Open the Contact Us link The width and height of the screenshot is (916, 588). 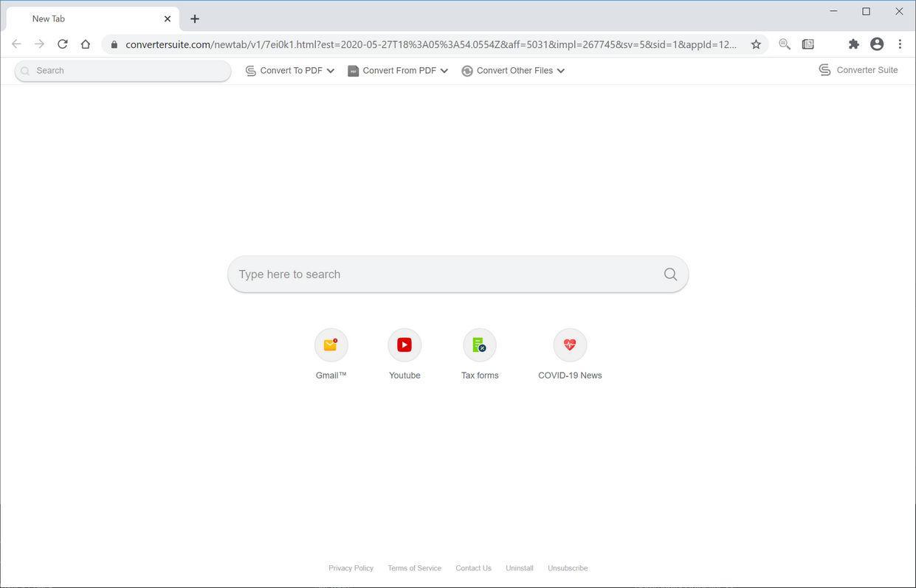(473, 568)
